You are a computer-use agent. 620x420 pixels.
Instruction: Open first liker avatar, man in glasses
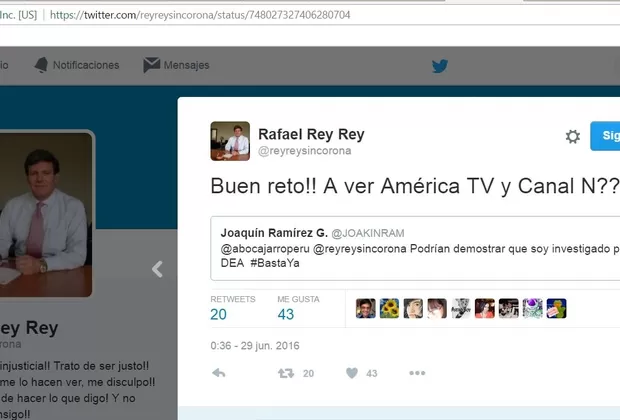[366, 308]
